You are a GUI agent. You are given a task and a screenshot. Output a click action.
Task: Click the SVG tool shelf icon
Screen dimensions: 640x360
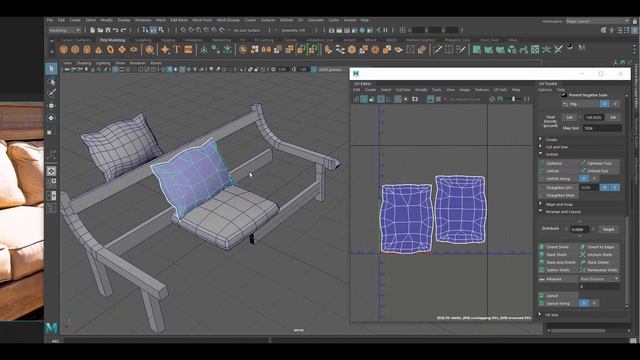click(188, 50)
